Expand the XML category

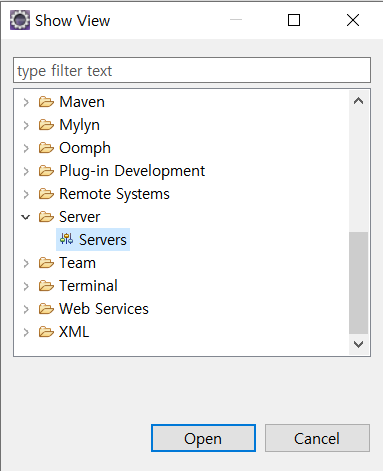(26, 332)
